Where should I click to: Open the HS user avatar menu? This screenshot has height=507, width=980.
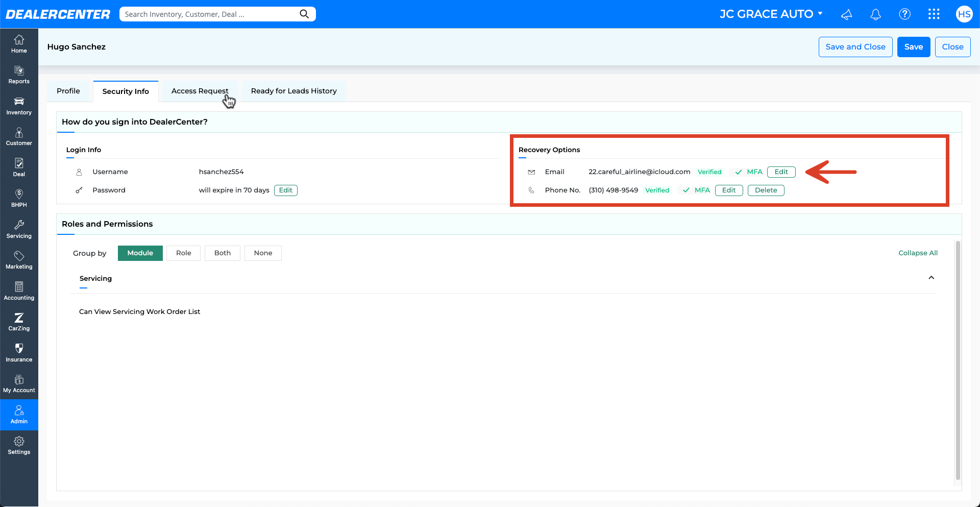tap(964, 14)
